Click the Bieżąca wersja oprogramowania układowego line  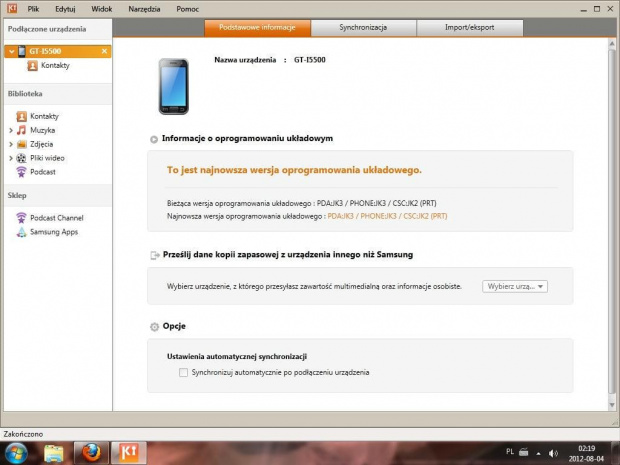302,203
